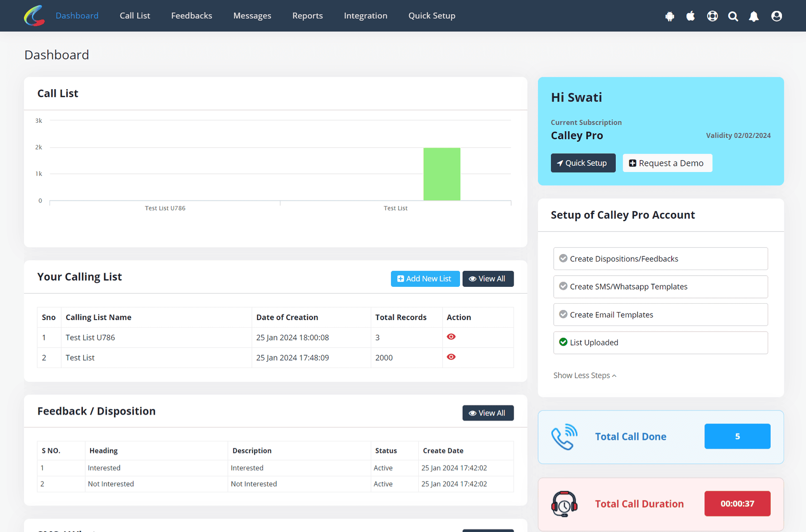Open the Android app download icon
This screenshot has height=532, width=806.
click(669, 16)
